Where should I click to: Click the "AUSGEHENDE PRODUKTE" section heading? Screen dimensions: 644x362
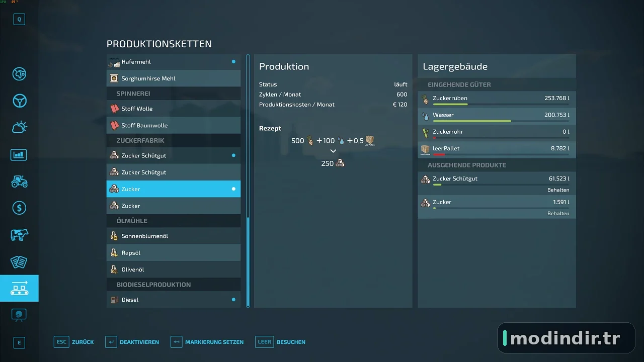point(467,165)
